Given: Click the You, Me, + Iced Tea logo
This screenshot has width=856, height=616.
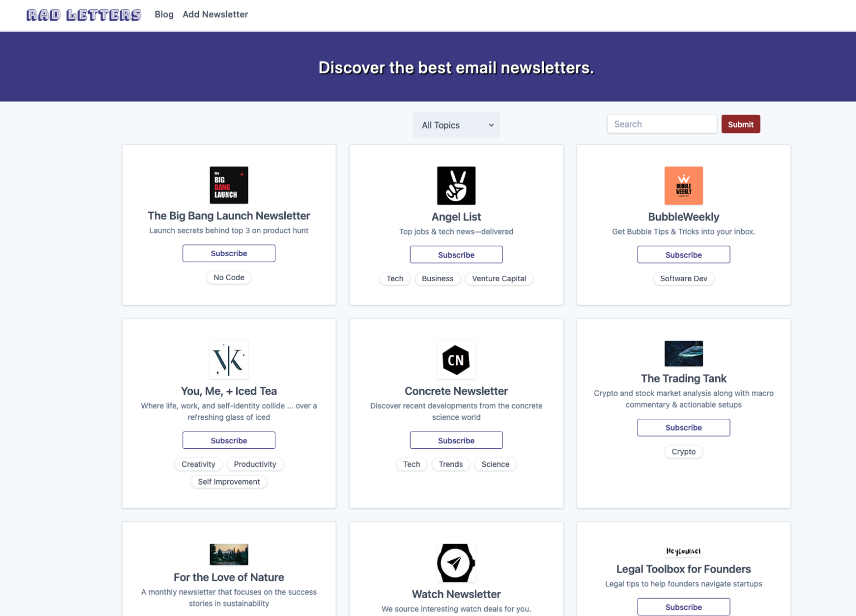Looking at the screenshot, I should [x=228, y=360].
